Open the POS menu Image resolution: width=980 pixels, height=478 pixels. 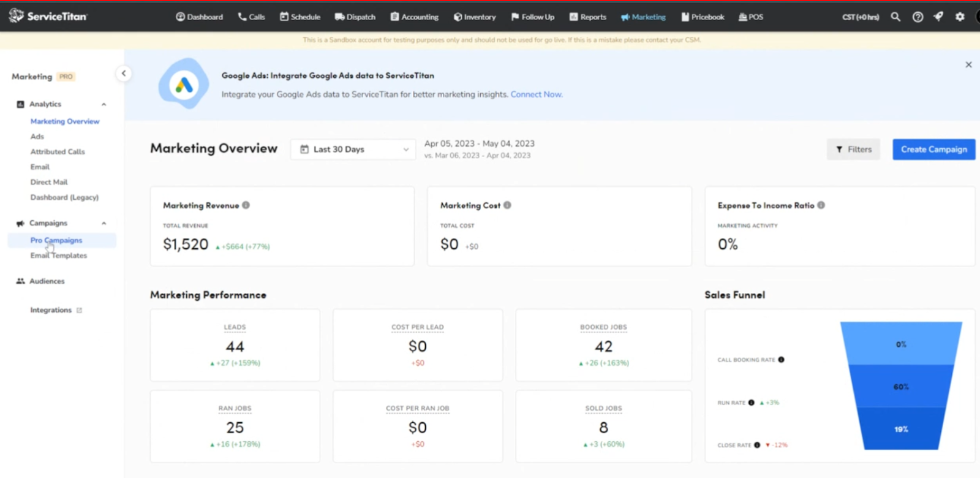[751, 17]
